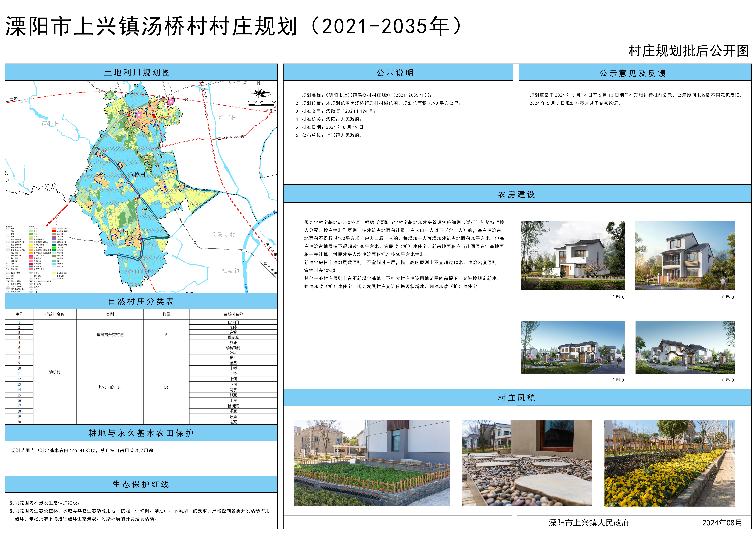Image resolution: width=756 pixels, height=534 pixels.
Task: Click the red 商业服务业用地 legend swatch
Action: click(54, 231)
